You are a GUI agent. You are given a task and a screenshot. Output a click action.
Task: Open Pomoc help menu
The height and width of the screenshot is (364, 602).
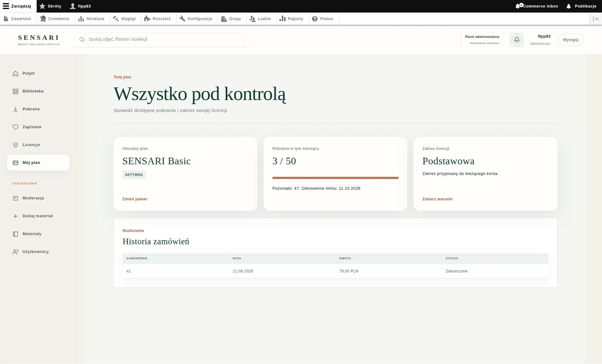324,19
